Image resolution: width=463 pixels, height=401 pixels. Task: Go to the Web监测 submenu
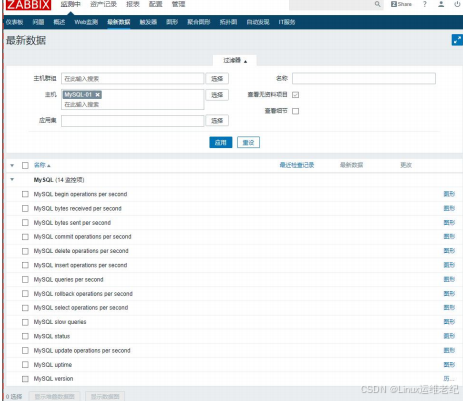(x=86, y=22)
